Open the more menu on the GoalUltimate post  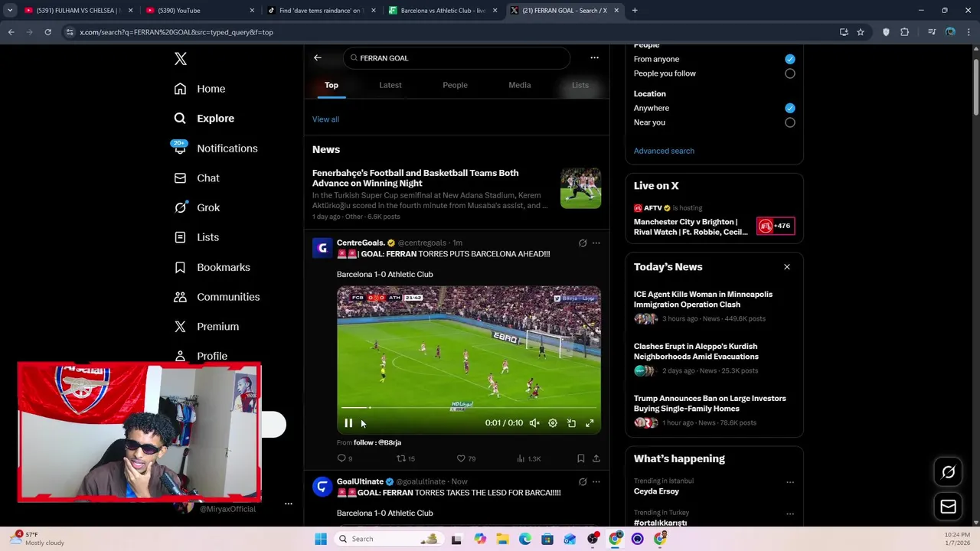(x=596, y=482)
